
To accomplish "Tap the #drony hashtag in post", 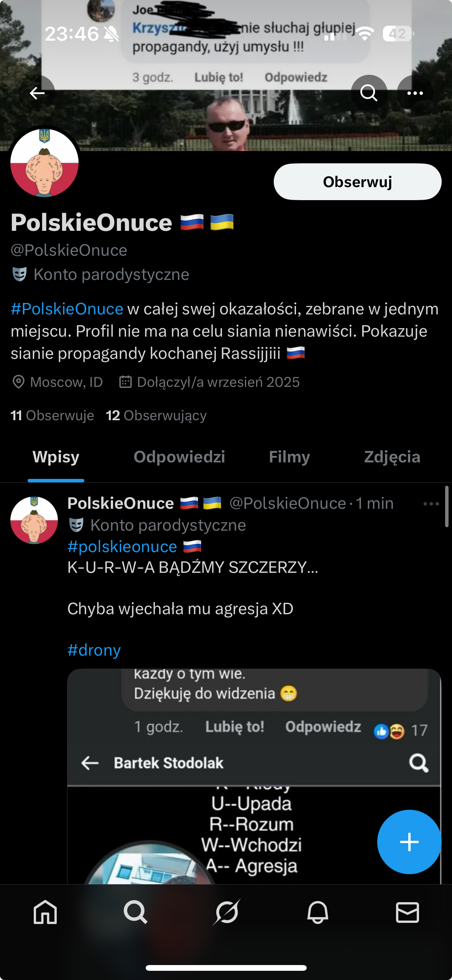I will pyautogui.click(x=94, y=650).
